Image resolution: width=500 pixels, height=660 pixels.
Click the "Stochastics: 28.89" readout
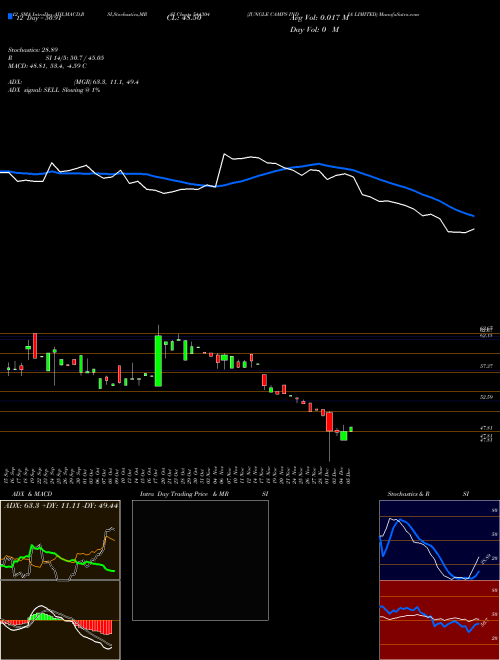pos(33,50)
